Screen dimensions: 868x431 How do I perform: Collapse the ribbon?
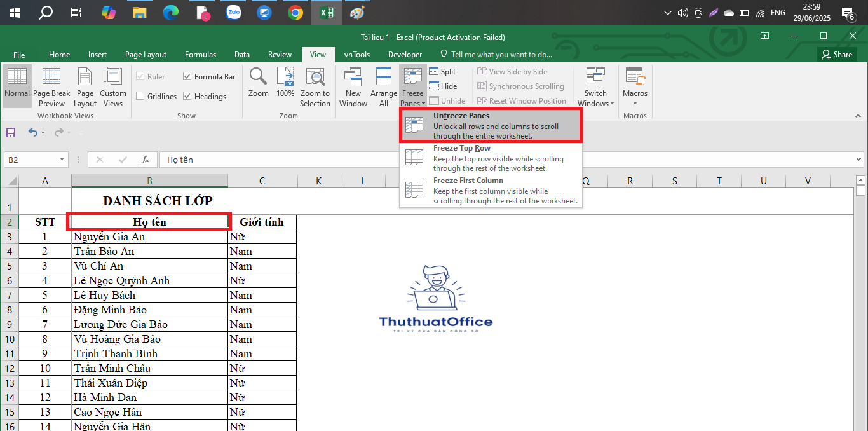click(x=857, y=116)
